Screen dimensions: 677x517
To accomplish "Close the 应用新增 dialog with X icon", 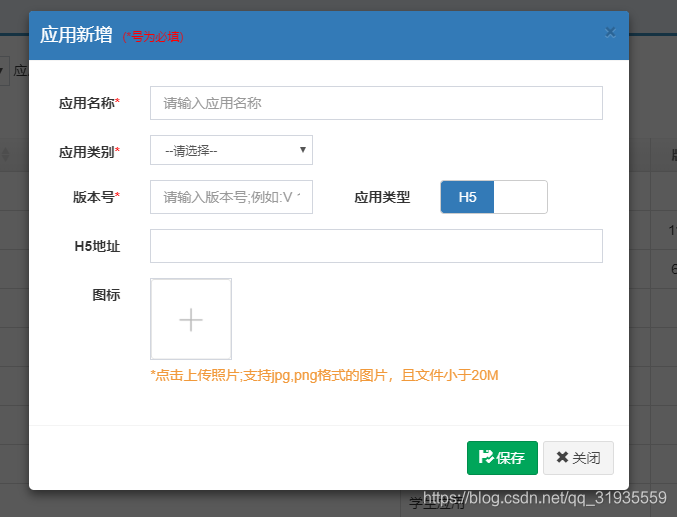I will coord(610,32).
